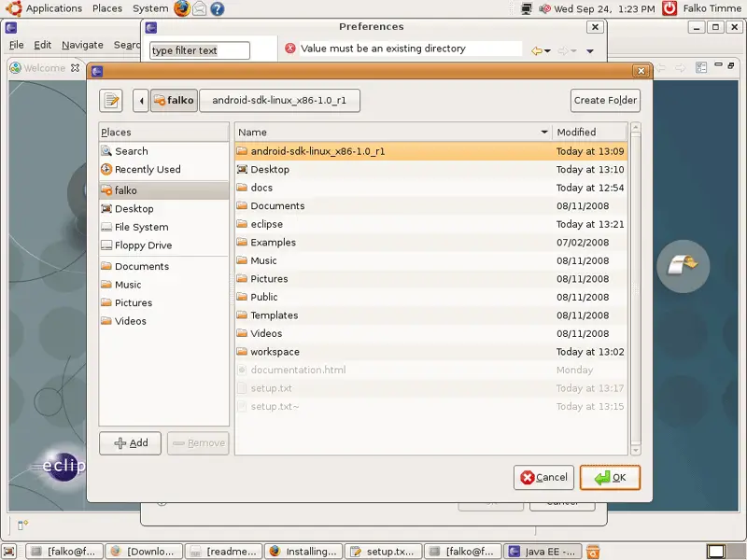Click volume icon in top panel
Viewport: 747px width, 560px height.
click(x=544, y=8)
